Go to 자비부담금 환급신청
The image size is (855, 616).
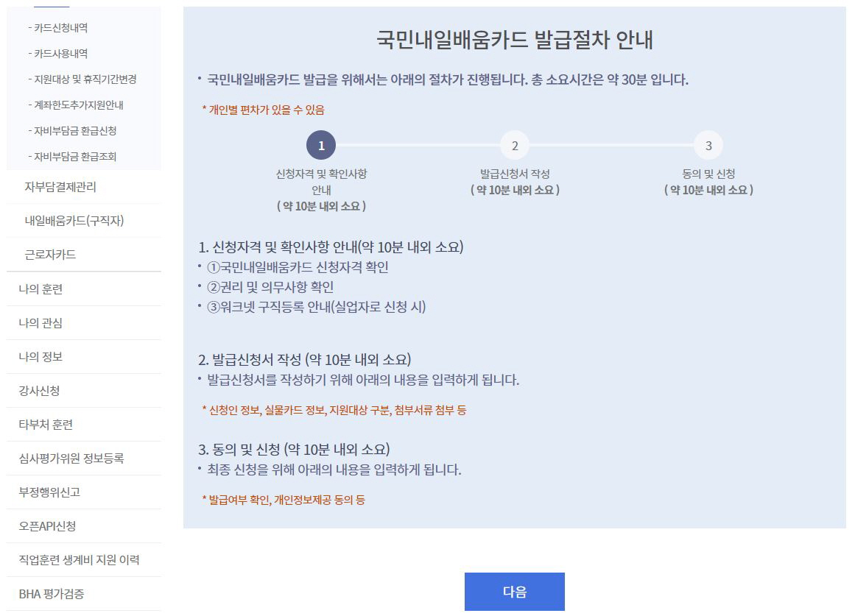pyautogui.click(x=72, y=131)
